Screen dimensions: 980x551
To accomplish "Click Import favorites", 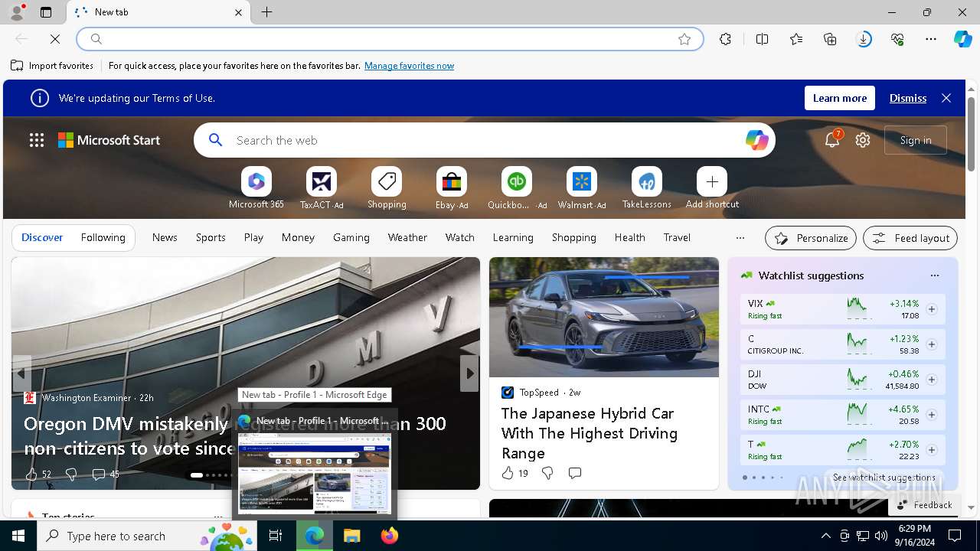I will pyautogui.click(x=52, y=66).
